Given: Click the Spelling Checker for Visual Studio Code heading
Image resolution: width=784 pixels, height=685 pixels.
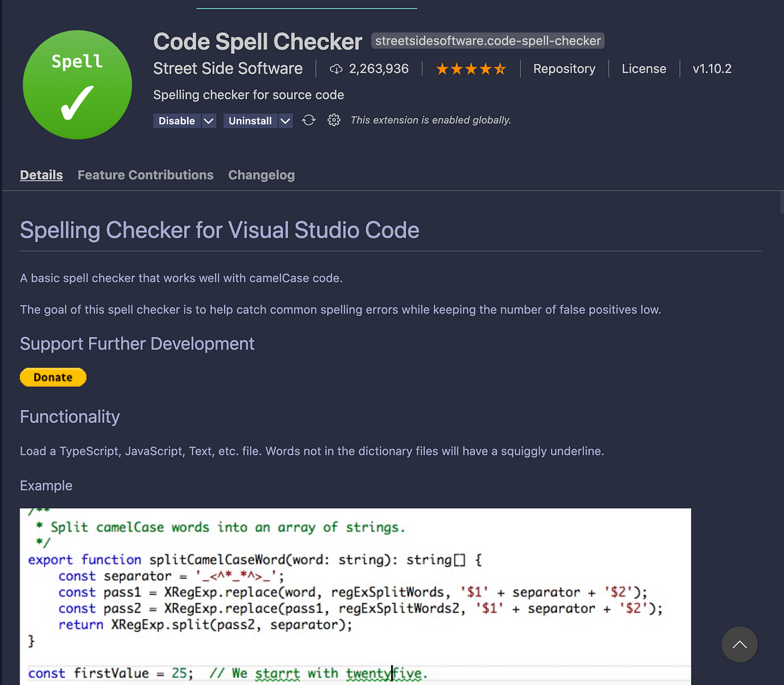Looking at the screenshot, I should 220,230.
